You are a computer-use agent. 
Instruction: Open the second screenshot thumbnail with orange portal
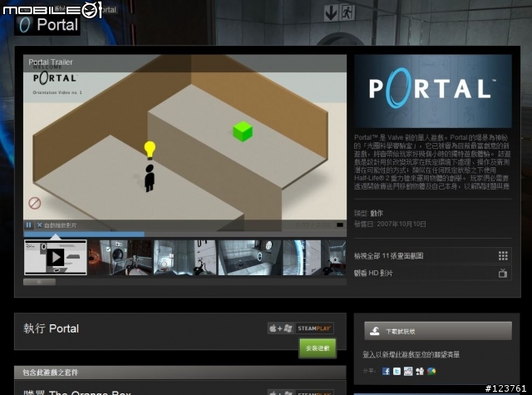click(x=120, y=257)
